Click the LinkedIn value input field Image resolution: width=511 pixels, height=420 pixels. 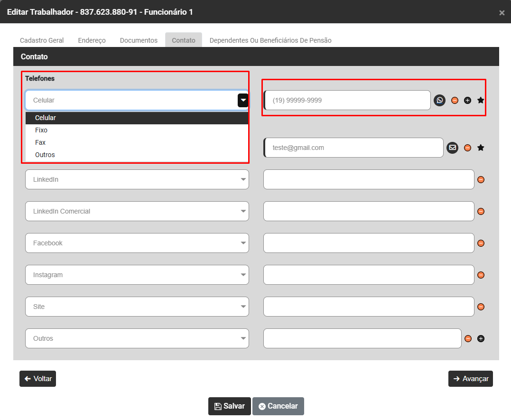[369, 179]
